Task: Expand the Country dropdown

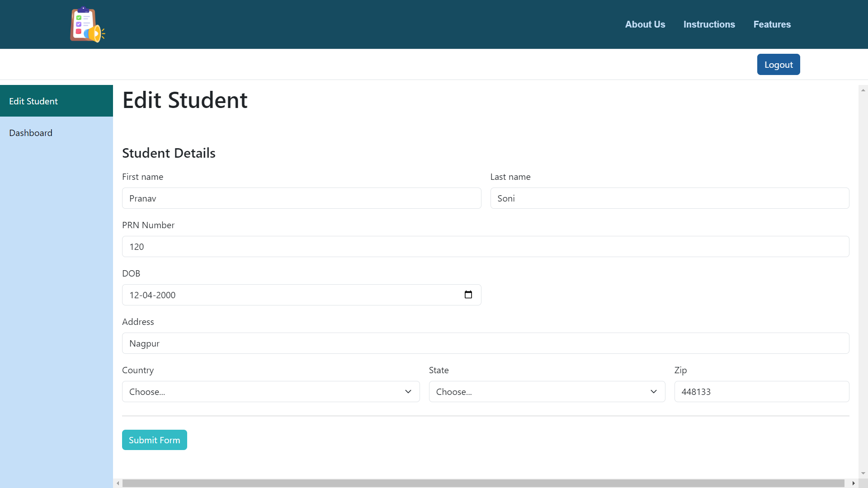Action: pyautogui.click(x=271, y=391)
